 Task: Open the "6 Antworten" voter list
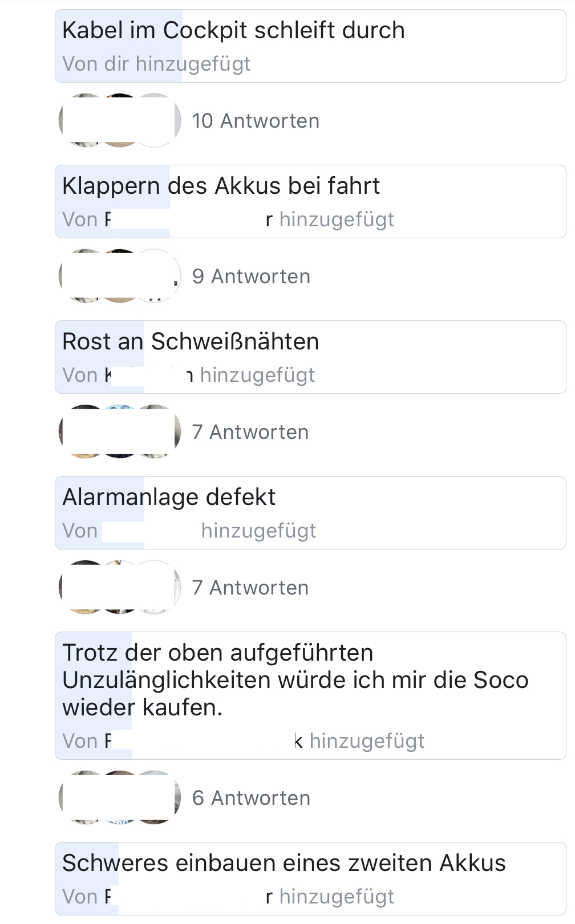click(x=251, y=798)
